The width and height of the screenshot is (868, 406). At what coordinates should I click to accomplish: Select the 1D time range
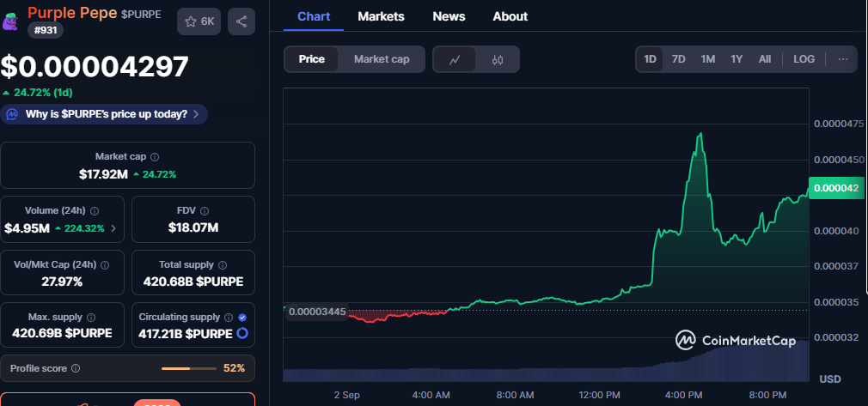[650, 59]
